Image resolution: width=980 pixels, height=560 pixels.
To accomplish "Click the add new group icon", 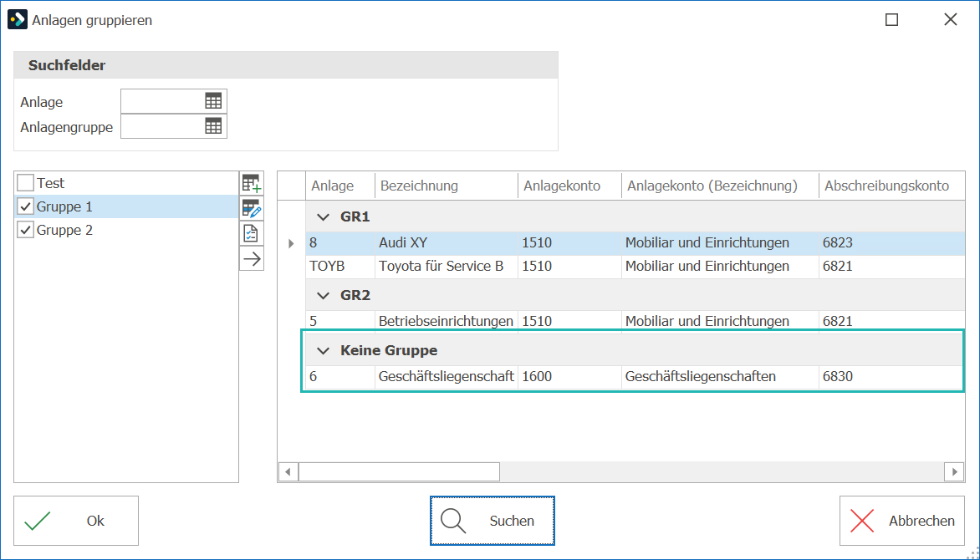I will (x=251, y=184).
